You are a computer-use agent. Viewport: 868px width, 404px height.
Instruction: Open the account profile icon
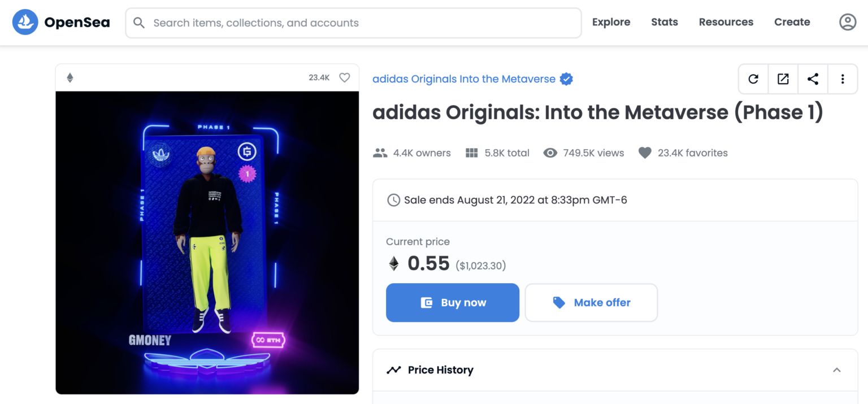click(x=847, y=22)
